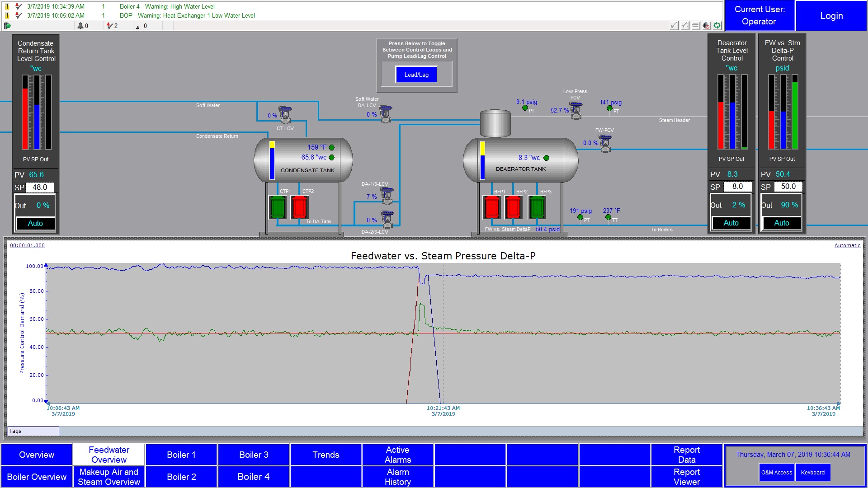Open the Tags field below the trend
This screenshot has width=868, height=488.
click(33, 431)
